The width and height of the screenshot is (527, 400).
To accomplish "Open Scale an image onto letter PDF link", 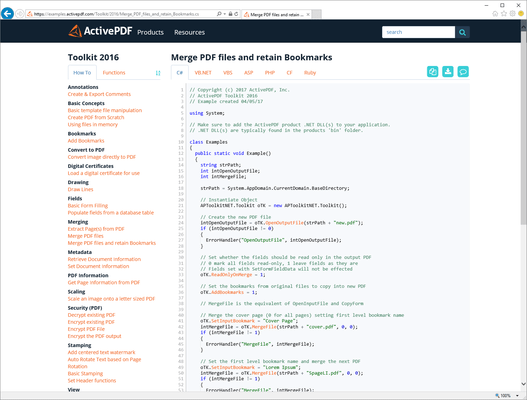I will 111,299.
